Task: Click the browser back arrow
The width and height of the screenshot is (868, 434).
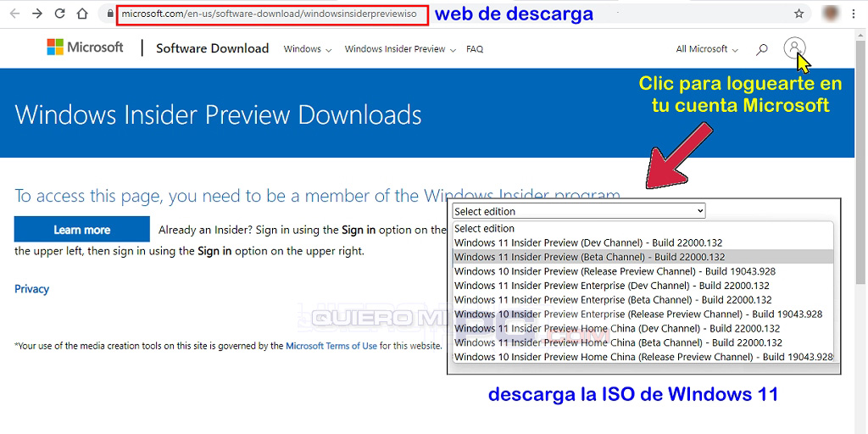Action: tap(15, 14)
